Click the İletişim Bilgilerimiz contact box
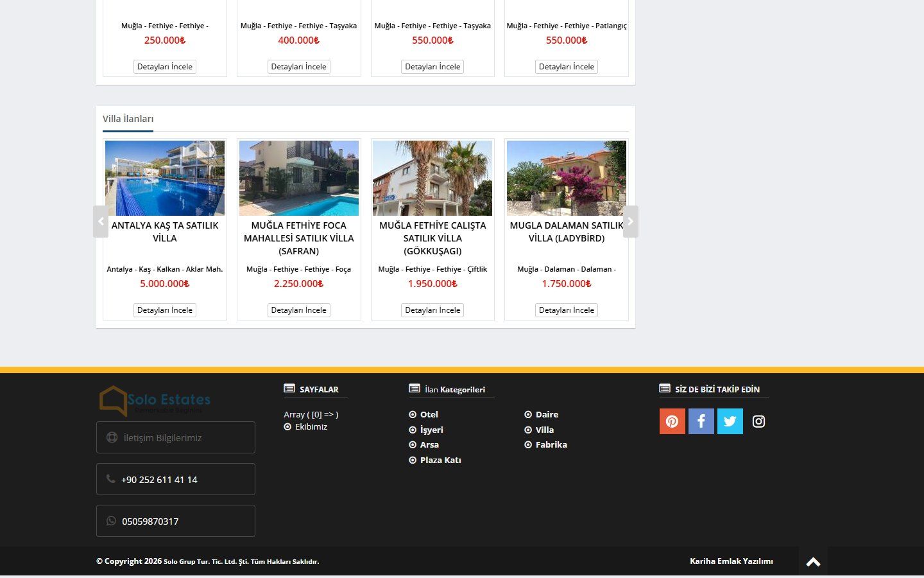Viewport: 924px width, 578px height. click(176, 437)
